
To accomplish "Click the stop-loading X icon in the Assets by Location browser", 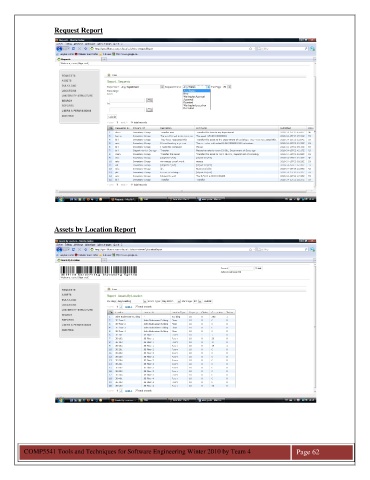I will 79,249.
